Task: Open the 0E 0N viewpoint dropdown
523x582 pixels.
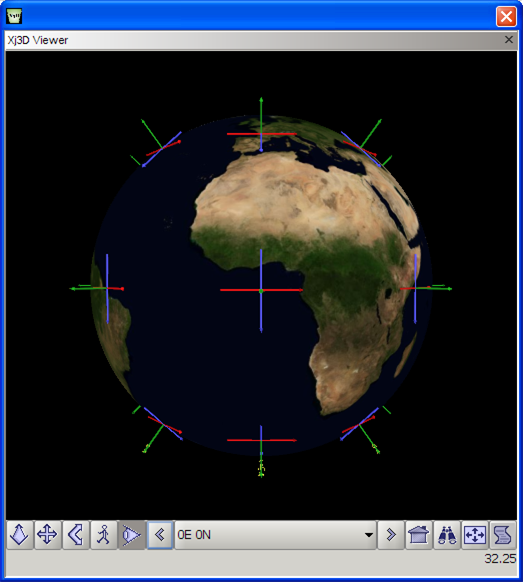Action: (x=275, y=535)
